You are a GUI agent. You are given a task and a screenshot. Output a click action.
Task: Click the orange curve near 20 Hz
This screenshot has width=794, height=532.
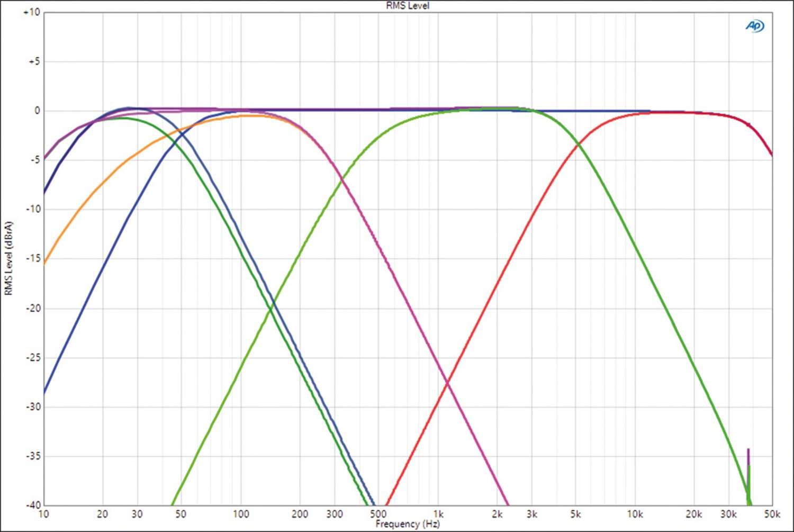[102, 183]
